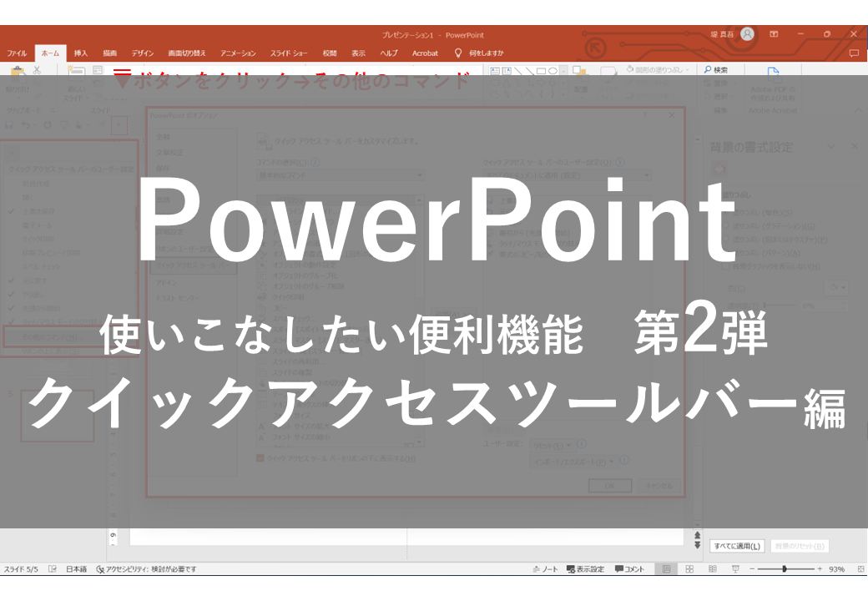Screen dimensions: 868x601
Task: Switch to Slide Sorter view
Action: click(x=689, y=569)
